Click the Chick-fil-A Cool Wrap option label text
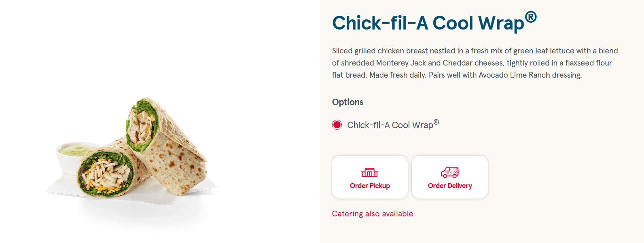Viewport: 644px width, 243px height. [393, 125]
